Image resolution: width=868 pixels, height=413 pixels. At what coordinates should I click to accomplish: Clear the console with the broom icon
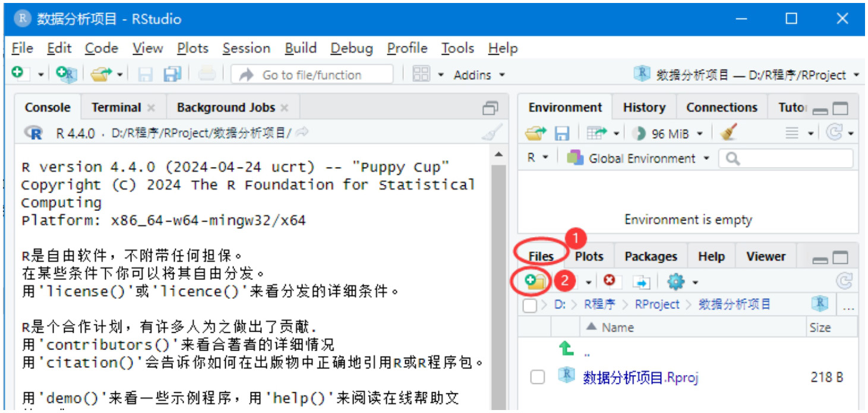pyautogui.click(x=491, y=133)
